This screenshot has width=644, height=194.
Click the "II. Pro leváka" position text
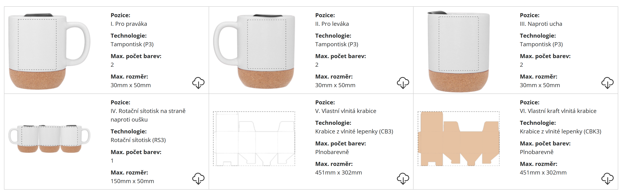pos(332,24)
